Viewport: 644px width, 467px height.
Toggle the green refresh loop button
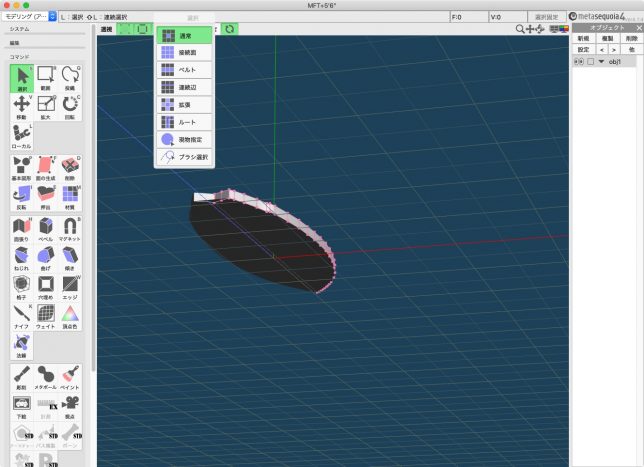[230, 29]
